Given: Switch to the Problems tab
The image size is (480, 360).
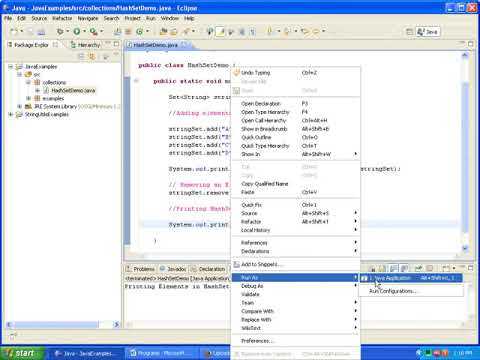Looking at the screenshot, I should [x=140, y=269].
